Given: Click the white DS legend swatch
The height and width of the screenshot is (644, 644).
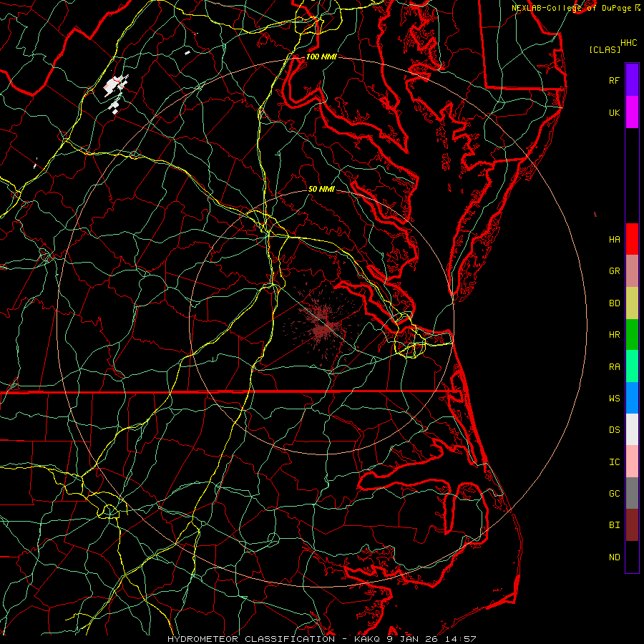Looking at the screenshot, I should 632,429.
